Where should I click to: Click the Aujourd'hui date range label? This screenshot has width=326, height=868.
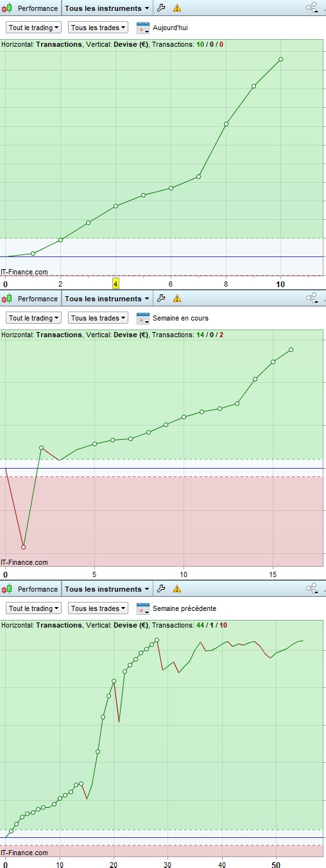170,28
